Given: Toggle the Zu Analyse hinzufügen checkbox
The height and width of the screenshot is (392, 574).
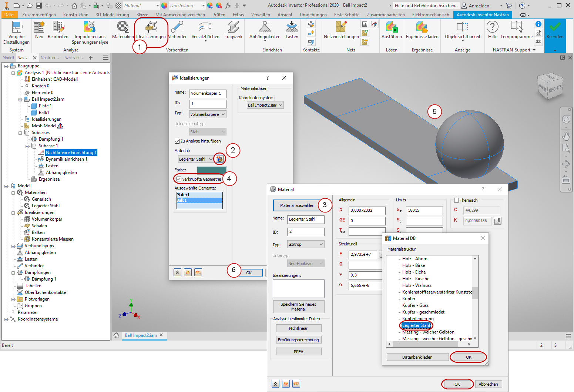Looking at the screenshot, I should tap(177, 141).
